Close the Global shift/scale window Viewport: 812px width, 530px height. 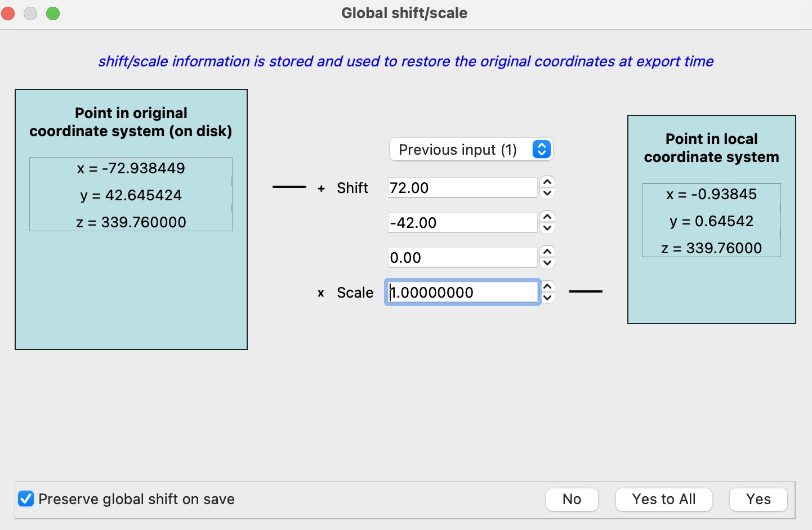[8, 14]
